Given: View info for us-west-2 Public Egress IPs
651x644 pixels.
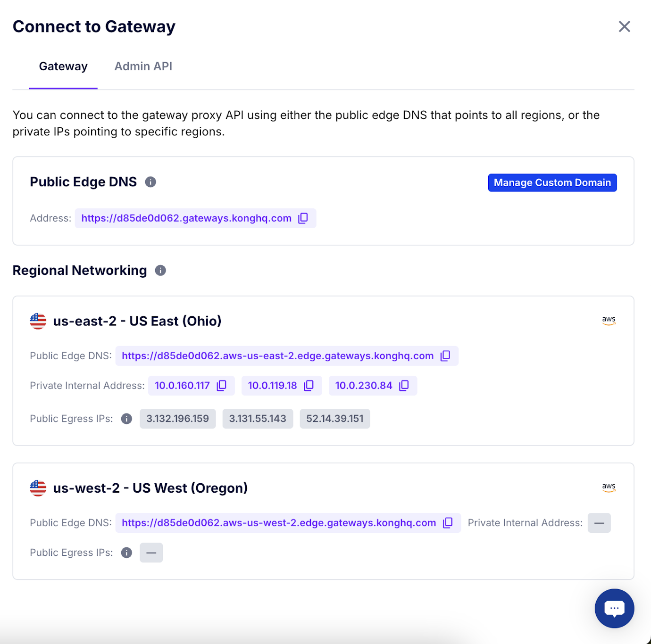Looking at the screenshot, I should (x=126, y=553).
